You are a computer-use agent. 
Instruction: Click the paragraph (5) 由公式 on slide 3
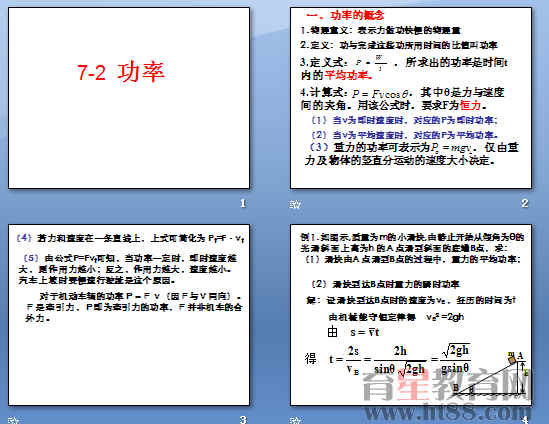(x=128, y=269)
